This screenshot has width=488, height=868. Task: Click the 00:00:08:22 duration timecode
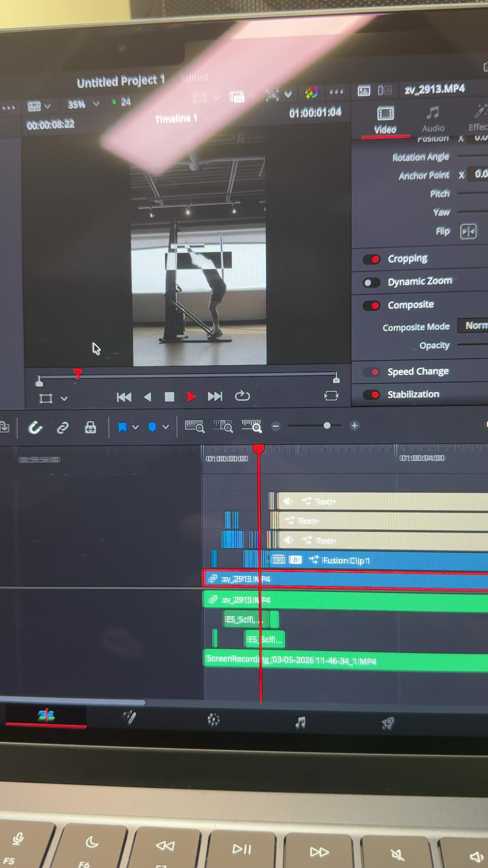click(51, 125)
